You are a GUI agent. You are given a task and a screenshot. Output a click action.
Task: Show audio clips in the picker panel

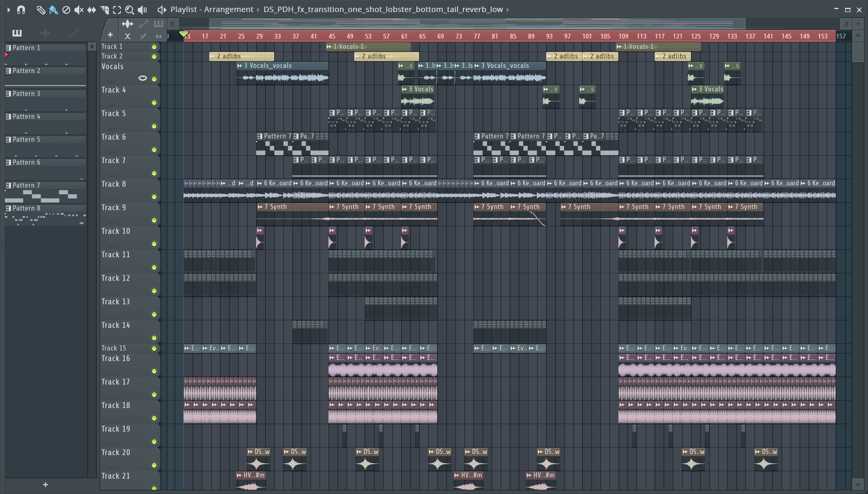45,33
